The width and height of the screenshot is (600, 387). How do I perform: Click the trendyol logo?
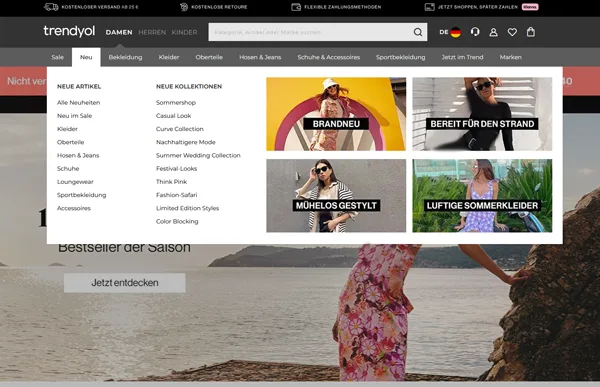click(69, 31)
